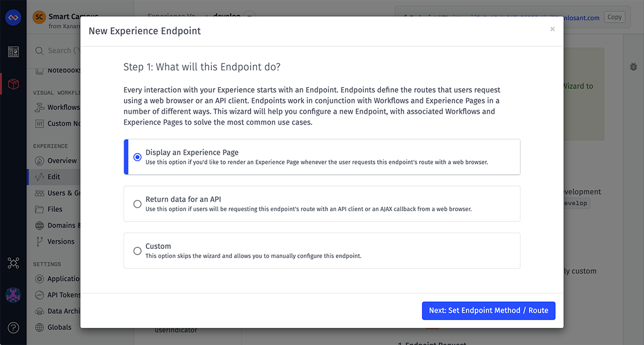This screenshot has height=345, width=644.
Task: Copy the endpoint URL
Action: (x=614, y=17)
